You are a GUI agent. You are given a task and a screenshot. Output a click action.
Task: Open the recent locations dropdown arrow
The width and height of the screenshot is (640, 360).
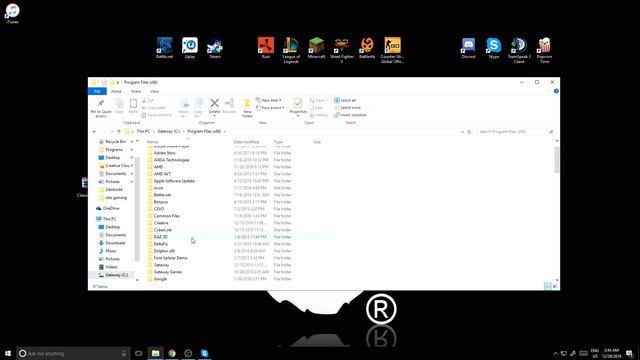coord(112,132)
